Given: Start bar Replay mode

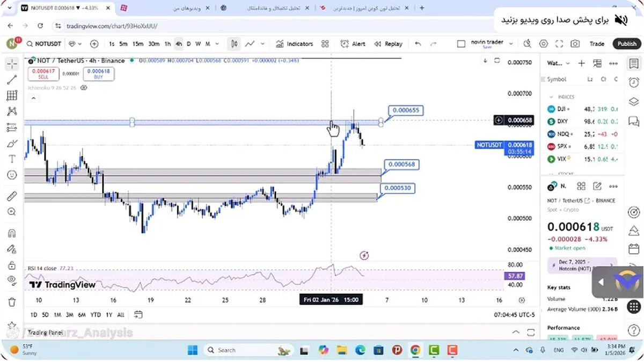Looking at the screenshot, I should [x=389, y=44].
